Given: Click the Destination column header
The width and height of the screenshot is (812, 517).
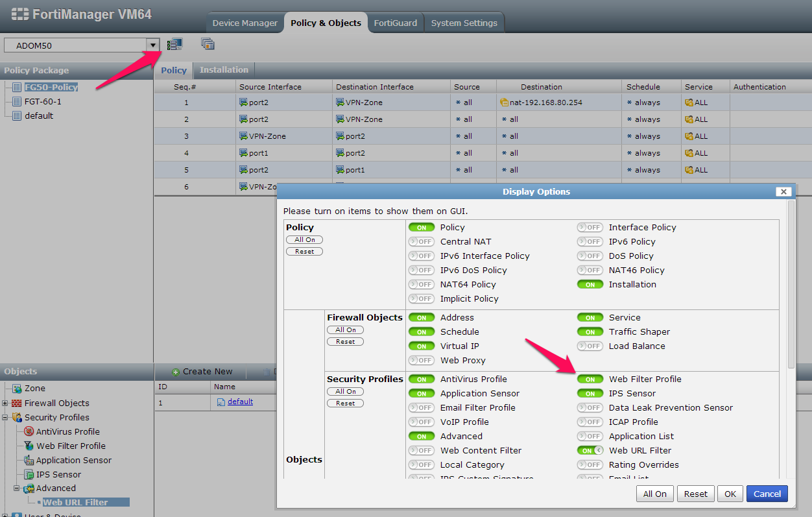Looking at the screenshot, I should (x=542, y=87).
